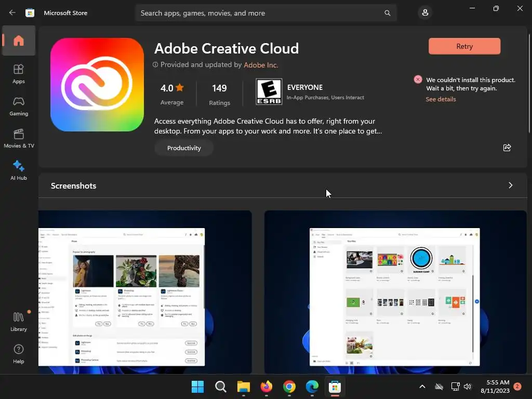Launch Microsoft Edge from the taskbar
Screen dimensions: 532x399
tap(312, 387)
